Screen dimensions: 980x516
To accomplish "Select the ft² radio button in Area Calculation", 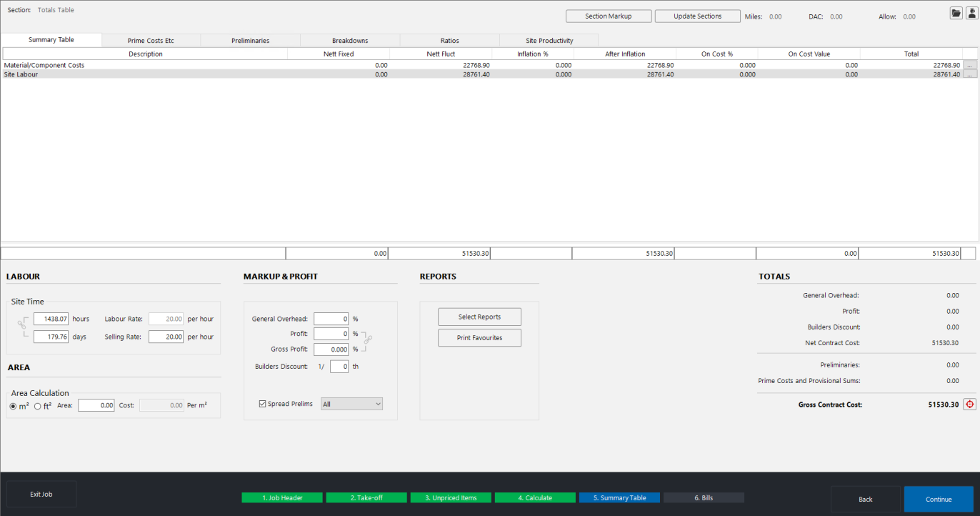I will tap(37, 405).
